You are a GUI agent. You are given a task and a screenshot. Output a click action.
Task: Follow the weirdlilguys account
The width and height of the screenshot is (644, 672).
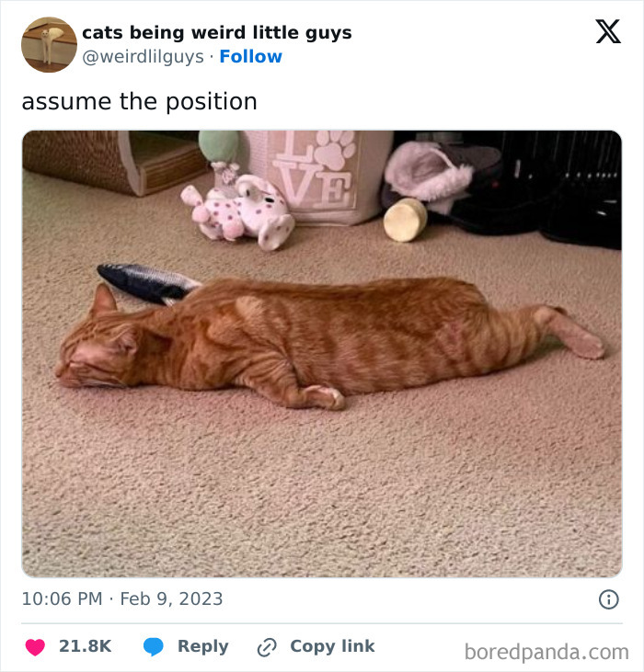[x=251, y=57]
